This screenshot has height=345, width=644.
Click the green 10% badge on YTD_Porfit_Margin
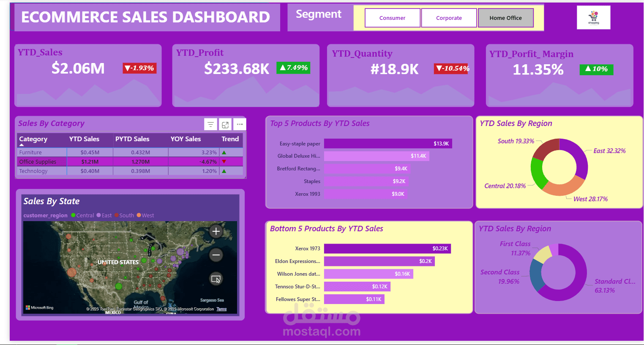pyautogui.click(x=596, y=69)
